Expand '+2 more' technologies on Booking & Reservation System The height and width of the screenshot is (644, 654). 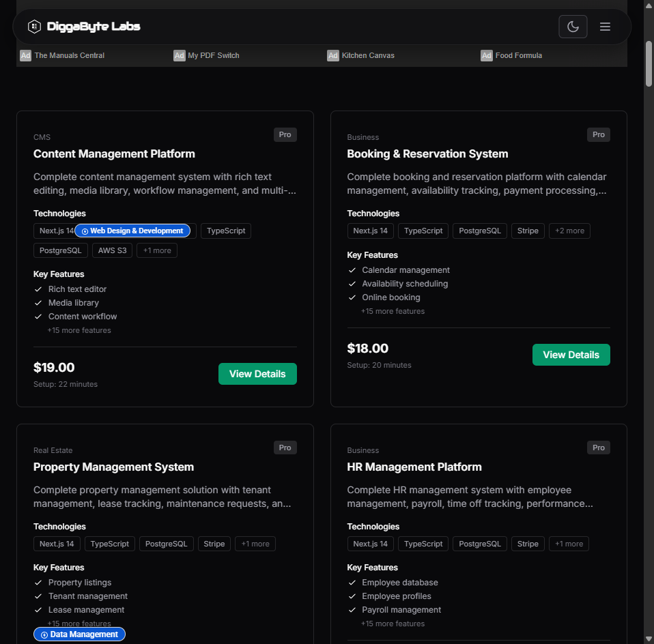(x=569, y=231)
